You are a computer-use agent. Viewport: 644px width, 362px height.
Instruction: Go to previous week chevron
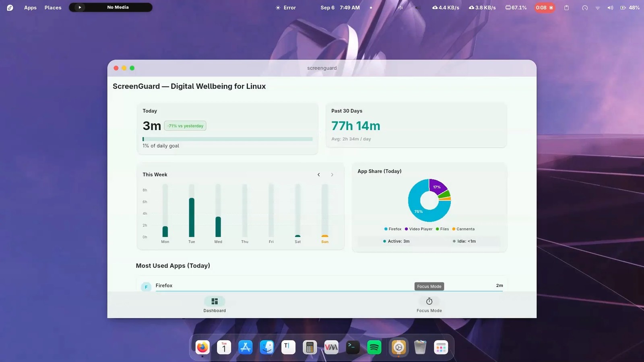pyautogui.click(x=319, y=175)
